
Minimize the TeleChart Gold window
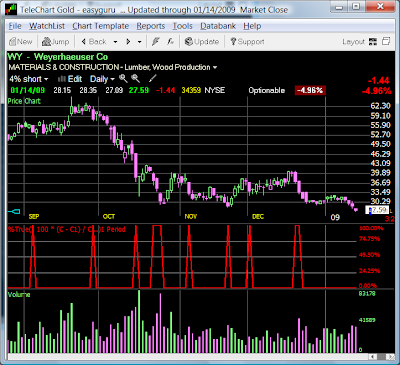(340, 6)
